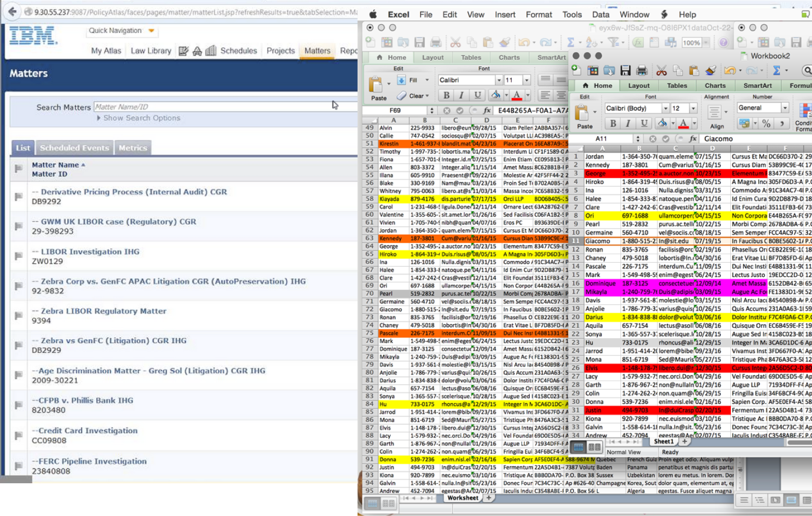
Task: Open templates gallery icon in Workbook2 toolbar
Action: click(x=593, y=70)
